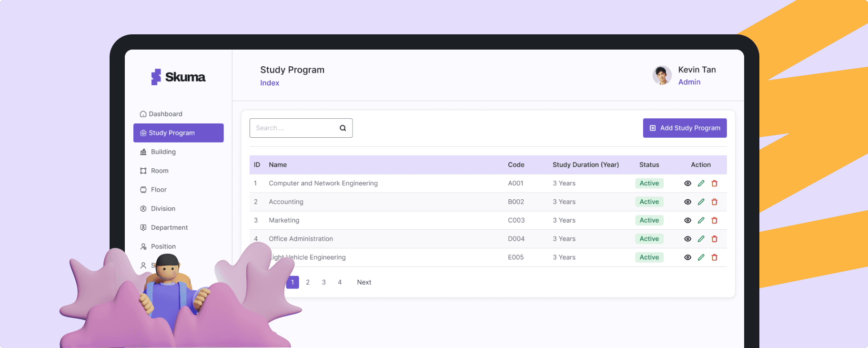868x348 pixels.
Task: Click code cell B002
Action: (x=516, y=202)
